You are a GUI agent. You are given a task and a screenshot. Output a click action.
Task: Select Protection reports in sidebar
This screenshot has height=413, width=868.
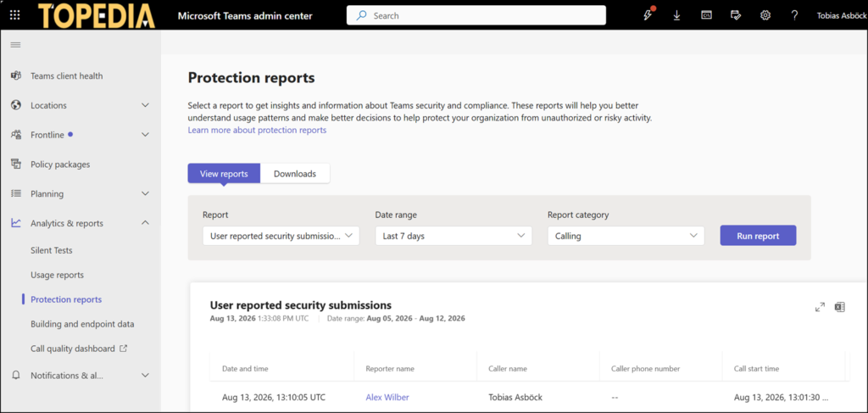click(x=66, y=299)
